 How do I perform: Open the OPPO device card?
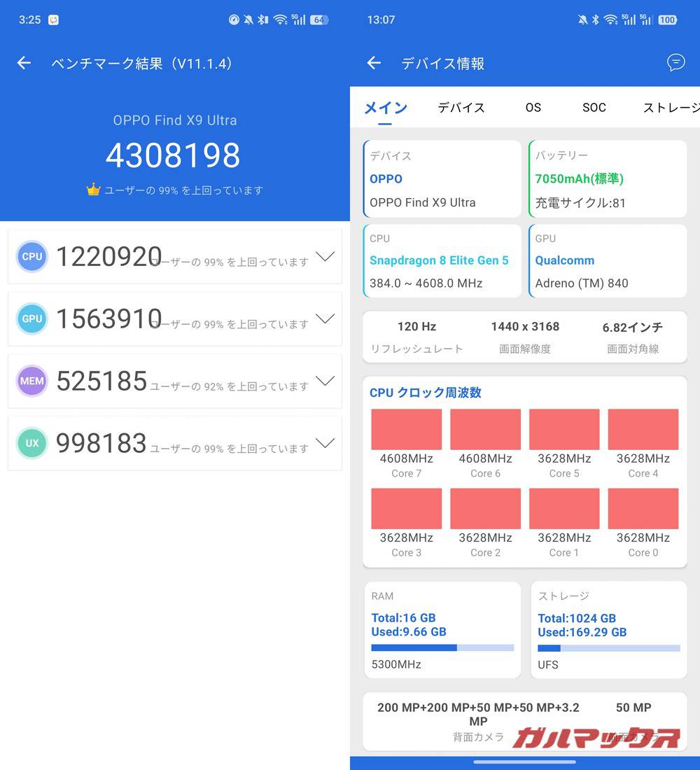(x=442, y=178)
